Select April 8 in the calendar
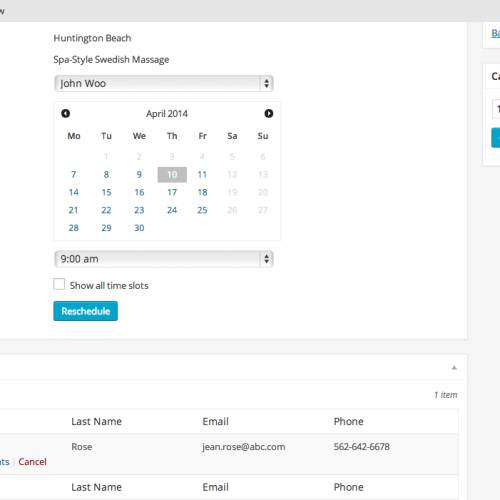The width and height of the screenshot is (500, 500). (106, 175)
